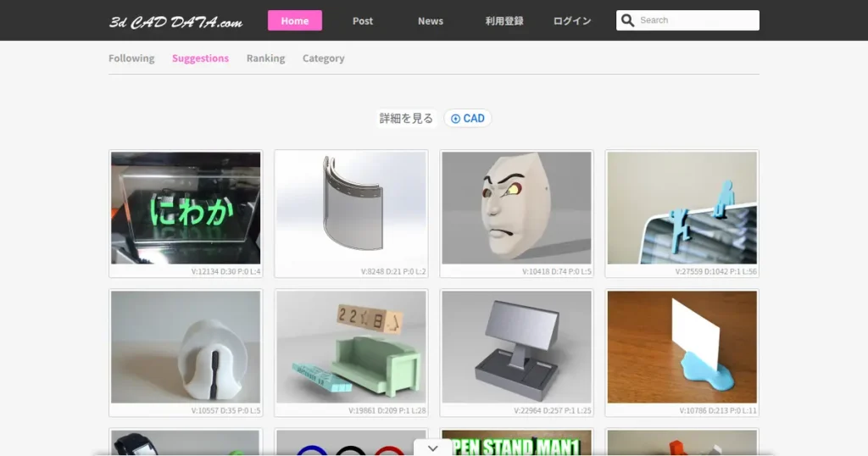Select the Suggestions tab
The height and width of the screenshot is (456, 868).
(x=200, y=58)
